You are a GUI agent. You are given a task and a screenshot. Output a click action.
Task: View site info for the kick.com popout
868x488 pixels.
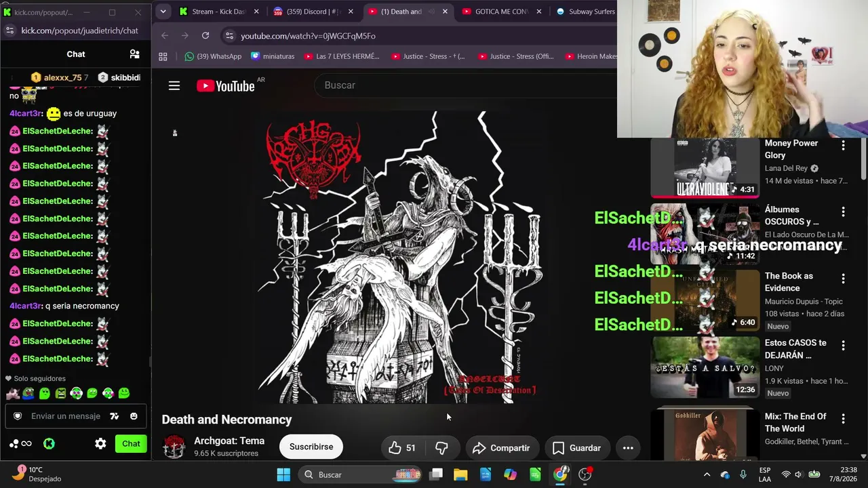[9, 30]
